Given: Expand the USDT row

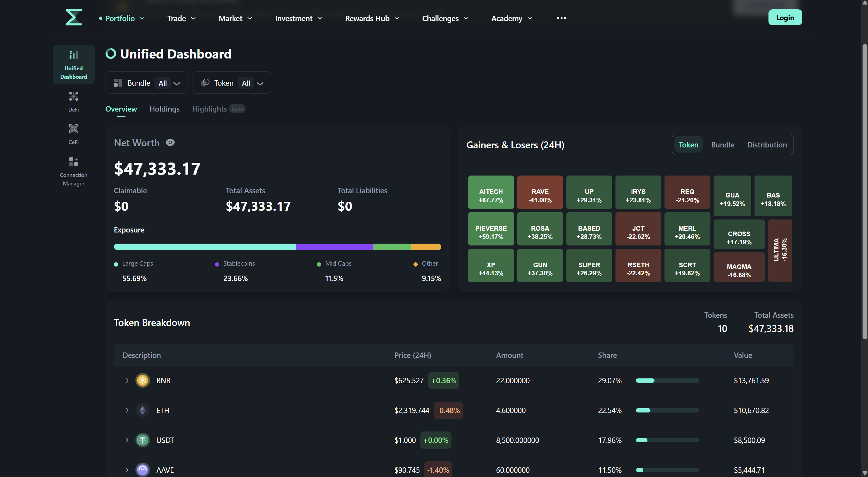Looking at the screenshot, I should pyautogui.click(x=127, y=440).
